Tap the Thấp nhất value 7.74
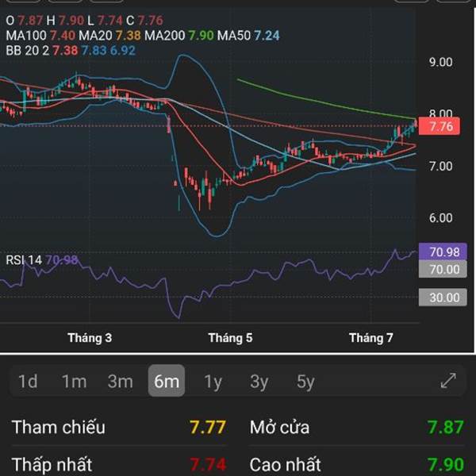The height and width of the screenshot is (476, 476). pyautogui.click(x=208, y=465)
